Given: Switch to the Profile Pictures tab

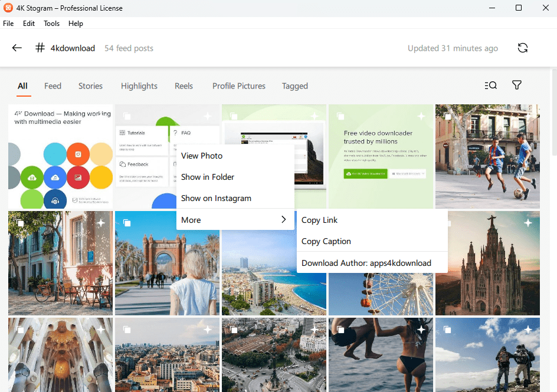Looking at the screenshot, I should [x=239, y=86].
